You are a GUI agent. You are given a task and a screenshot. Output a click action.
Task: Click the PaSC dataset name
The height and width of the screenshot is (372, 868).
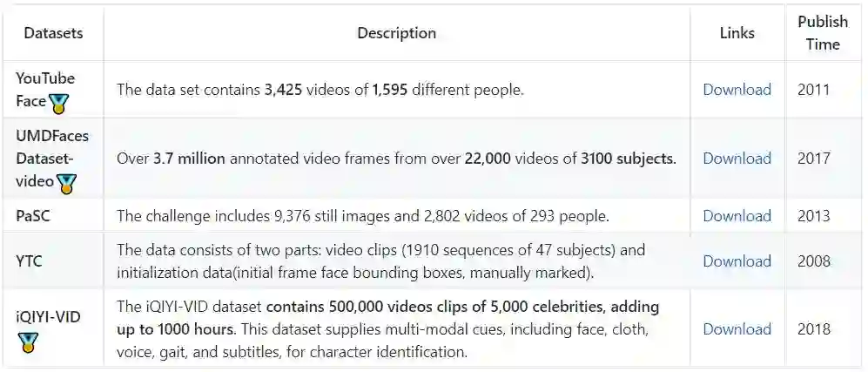[x=33, y=215]
